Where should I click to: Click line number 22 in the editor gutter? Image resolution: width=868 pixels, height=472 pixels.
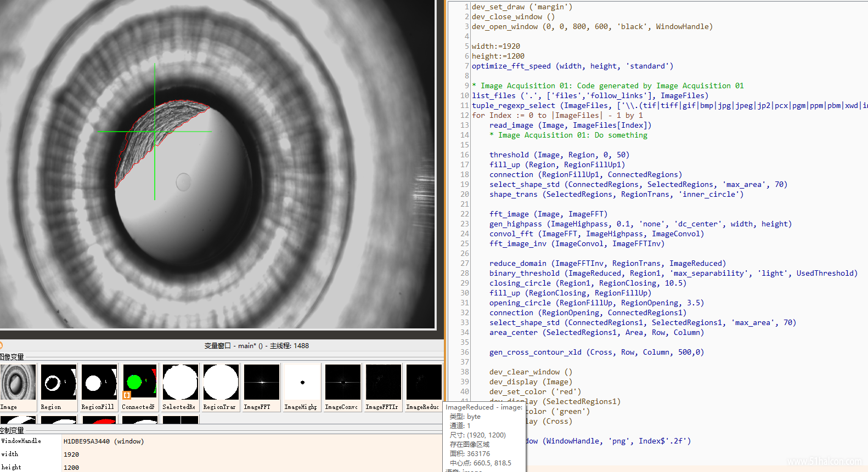click(x=465, y=214)
